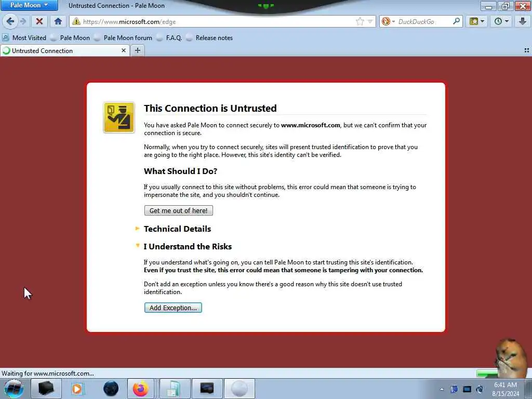Open the dark monitor window taskbar icon
532x399 pixels.
[207, 389]
